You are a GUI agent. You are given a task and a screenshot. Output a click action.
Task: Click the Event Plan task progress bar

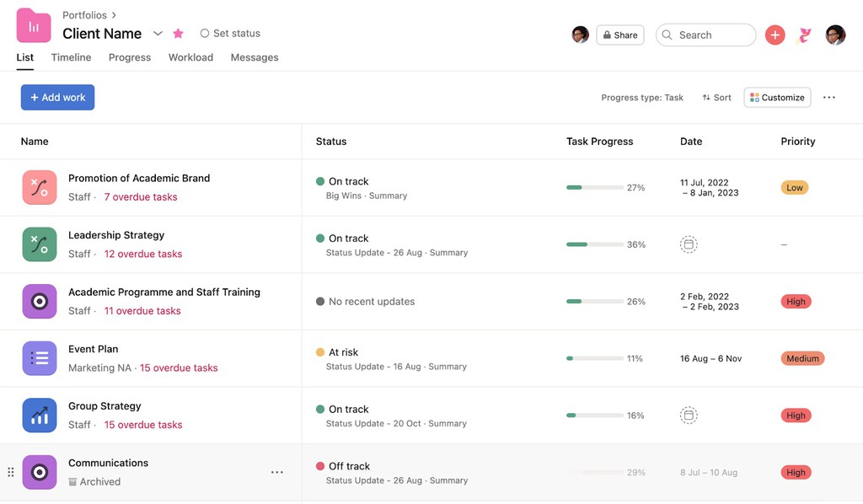[596, 357]
